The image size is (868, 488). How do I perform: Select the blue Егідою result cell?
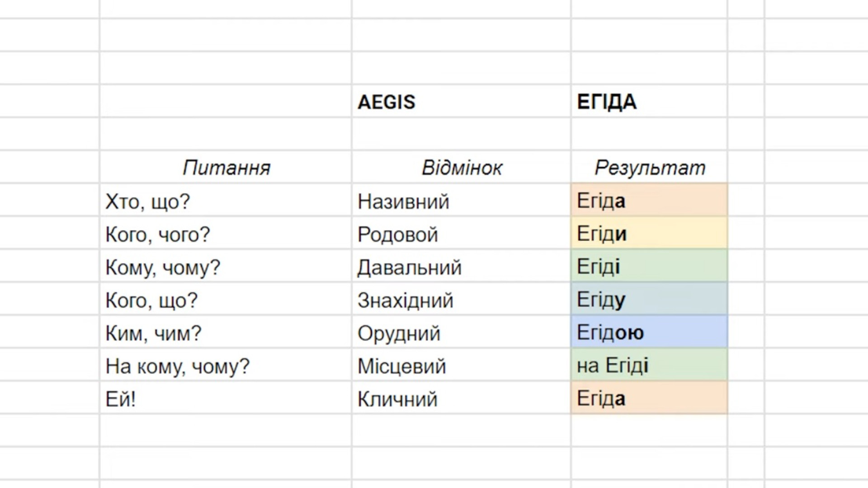(x=649, y=333)
